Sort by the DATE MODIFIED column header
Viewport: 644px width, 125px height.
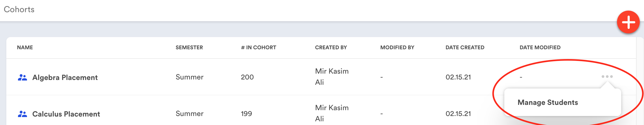pyautogui.click(x=540, y=47)
